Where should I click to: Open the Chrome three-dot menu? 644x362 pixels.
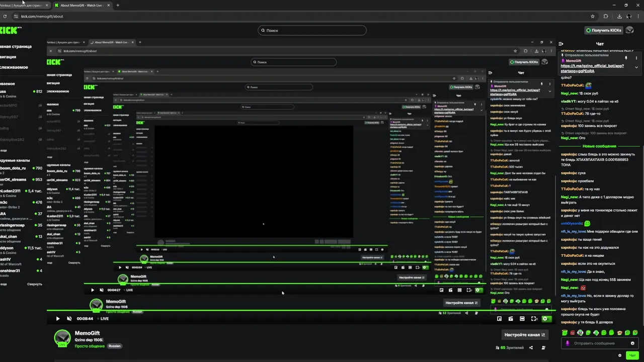[x=639, y=16]
